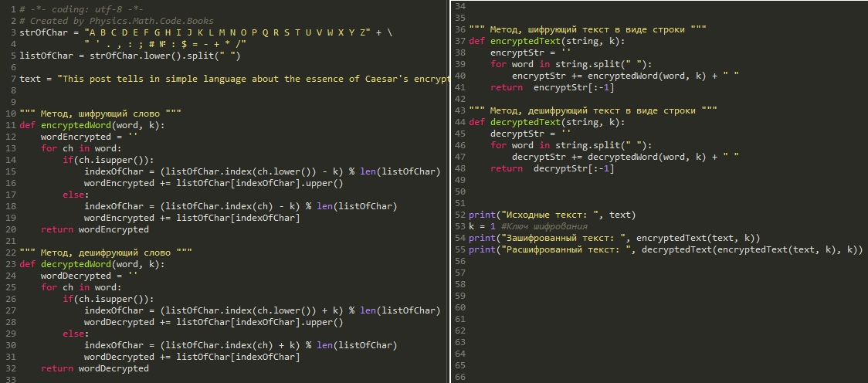
Task: Click "encryptStr = ''" on line 38
Action: [531, 53]
